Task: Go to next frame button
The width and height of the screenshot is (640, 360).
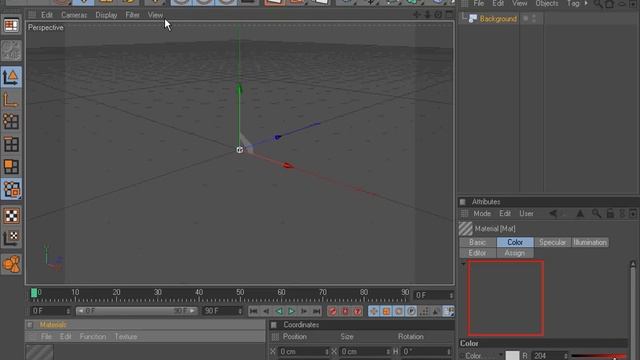Action: click(x=304, y=311)
